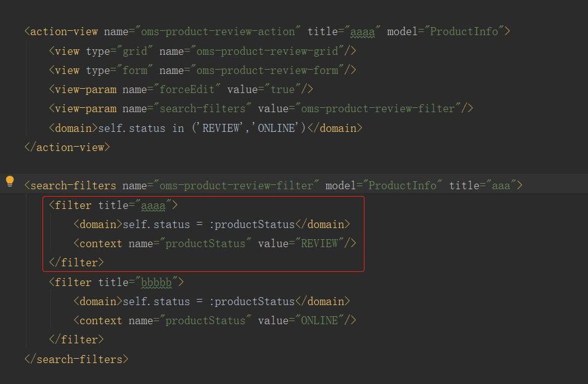Viewport: 588px width, 384px height.
Task: Click the 'search-filters' view-param name value
Action: coord(203,109)
